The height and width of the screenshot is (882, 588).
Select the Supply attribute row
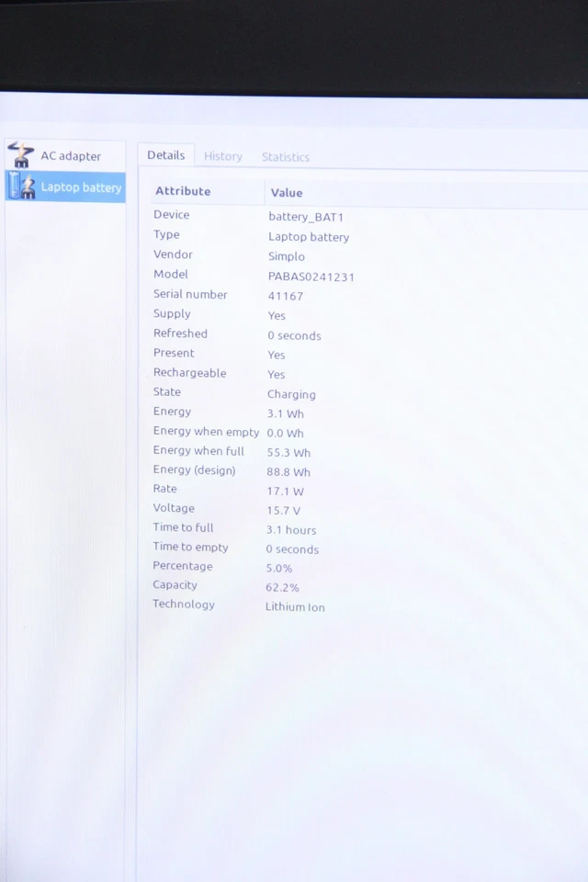click(172, 314)
